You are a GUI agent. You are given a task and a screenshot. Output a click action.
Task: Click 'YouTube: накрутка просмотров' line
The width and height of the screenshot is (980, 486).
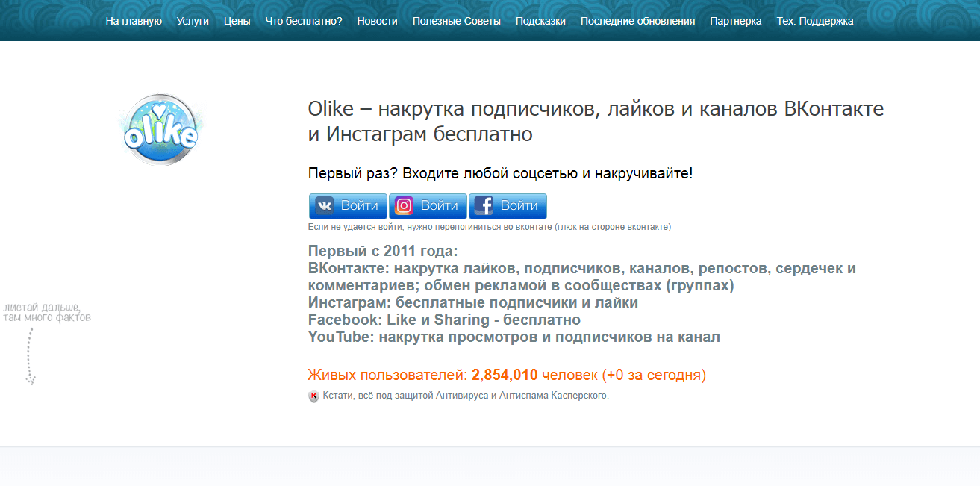(x=514, y=337)
